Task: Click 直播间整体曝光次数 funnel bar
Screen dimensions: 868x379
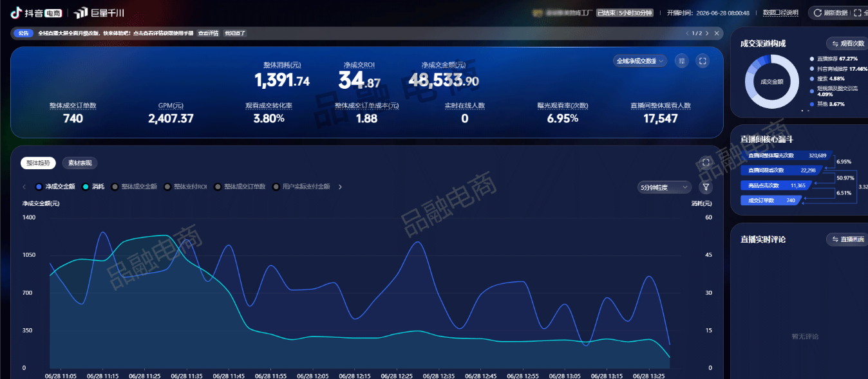Action: (x=786, y=155)
